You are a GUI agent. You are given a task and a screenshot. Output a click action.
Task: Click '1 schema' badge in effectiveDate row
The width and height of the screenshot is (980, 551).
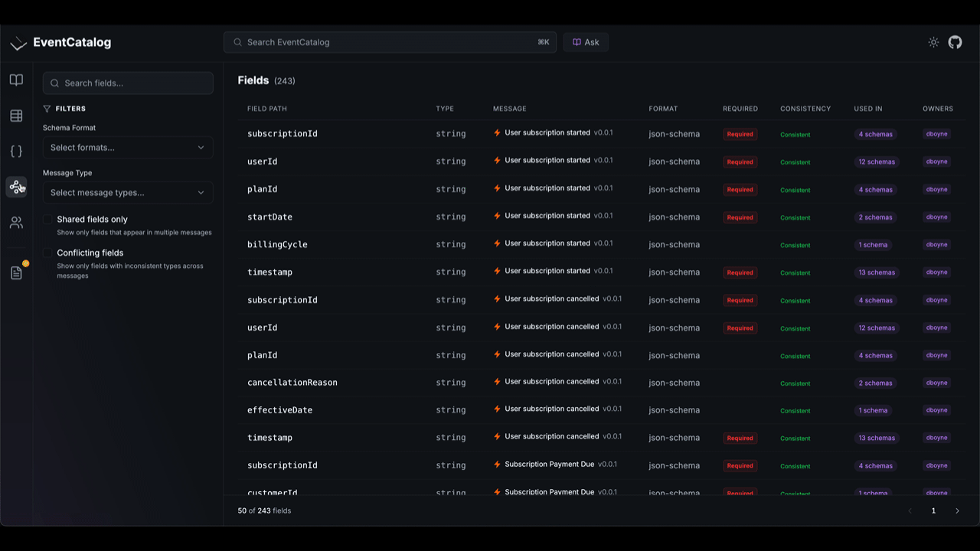click(874, 410)
